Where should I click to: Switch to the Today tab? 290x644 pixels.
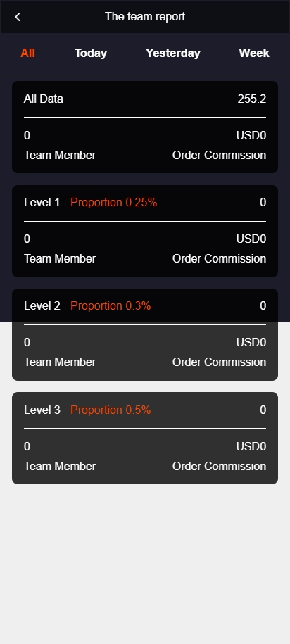91,53
